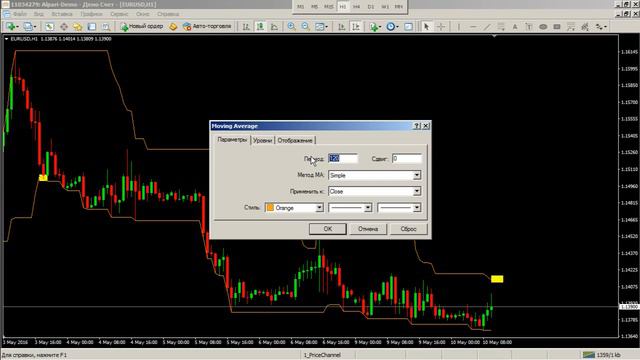
Task: Select the vertical line drawing tool
Action: (459, 27)
